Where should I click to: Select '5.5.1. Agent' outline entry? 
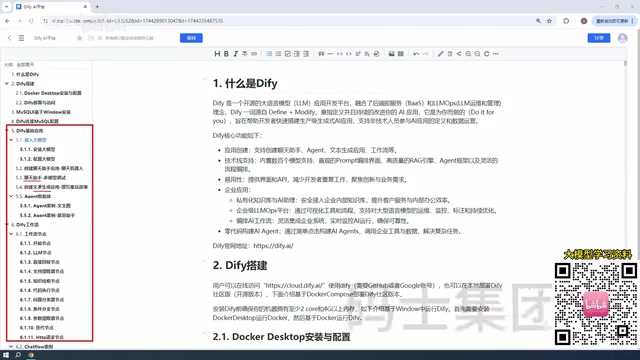[45, 206]
